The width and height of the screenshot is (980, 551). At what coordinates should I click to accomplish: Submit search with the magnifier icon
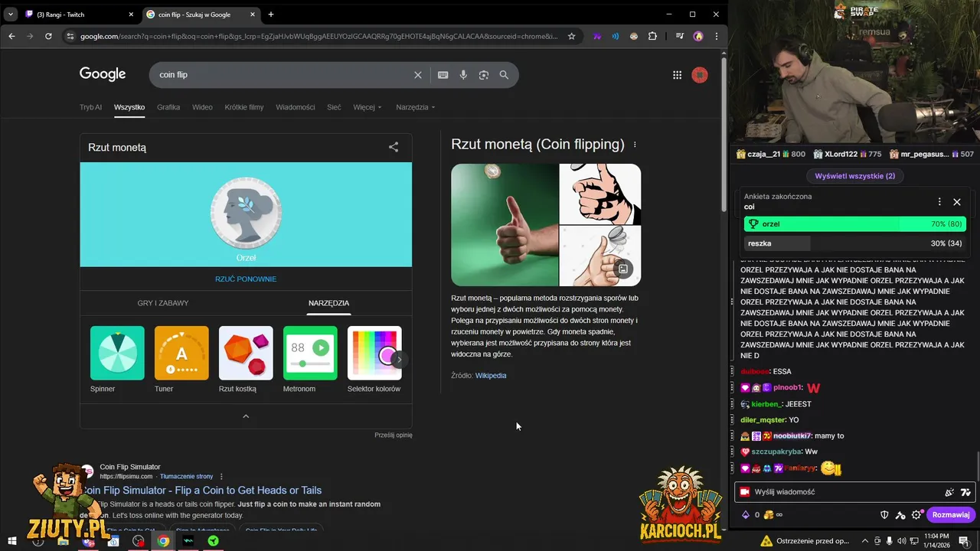504,75
